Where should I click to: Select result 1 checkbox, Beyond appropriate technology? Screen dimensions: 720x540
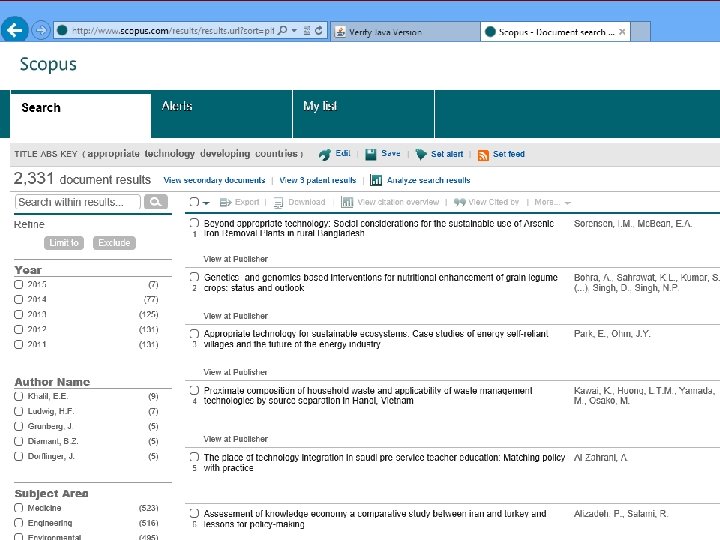(x=194, y=223)
